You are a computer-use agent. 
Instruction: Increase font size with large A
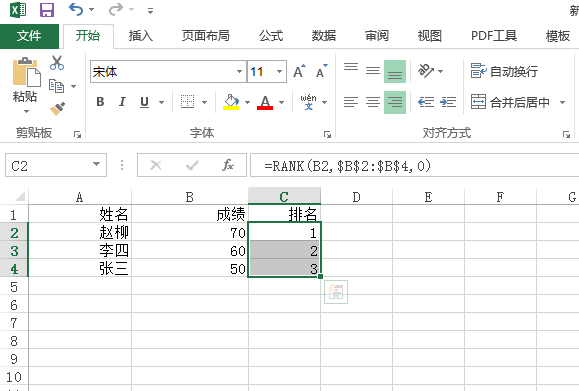(x=299, y=71)
